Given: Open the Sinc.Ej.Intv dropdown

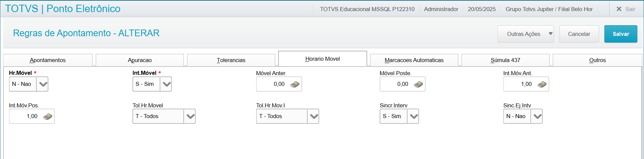Looking at the screenshot, I should [537, 116].
